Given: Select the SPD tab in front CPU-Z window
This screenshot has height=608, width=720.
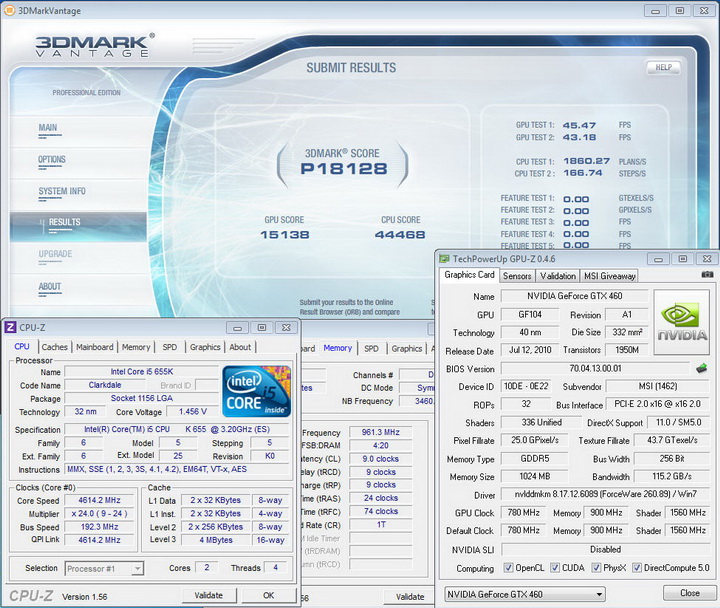Looking at the screenshot, I should [170, 347].
